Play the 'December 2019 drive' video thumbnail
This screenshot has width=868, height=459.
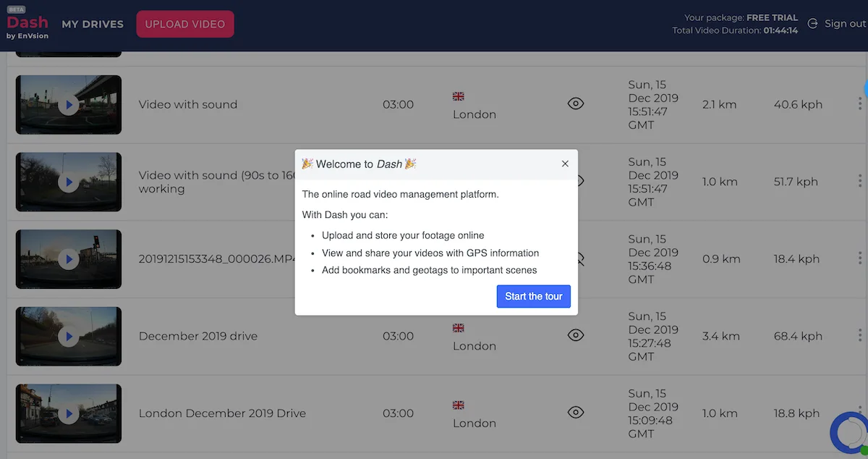[69, 337]
